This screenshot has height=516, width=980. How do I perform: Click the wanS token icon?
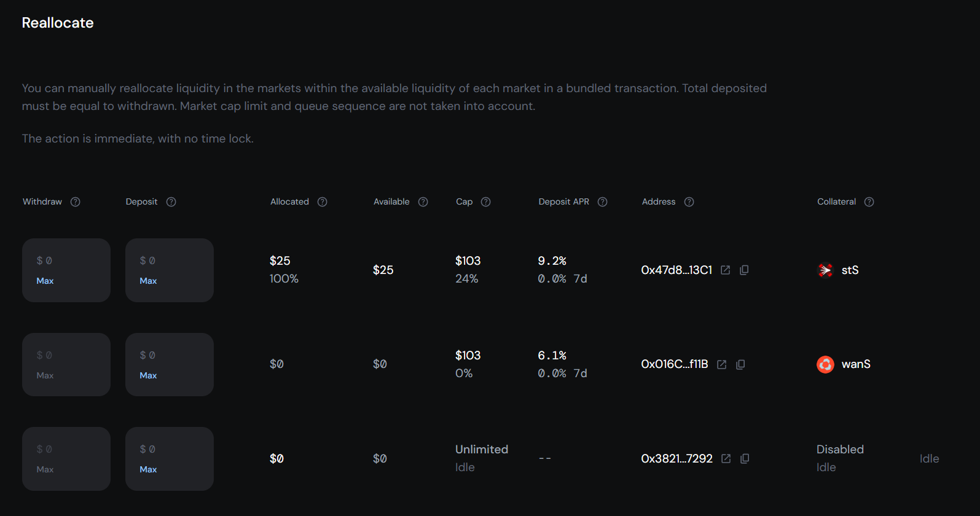click(825, 364)
